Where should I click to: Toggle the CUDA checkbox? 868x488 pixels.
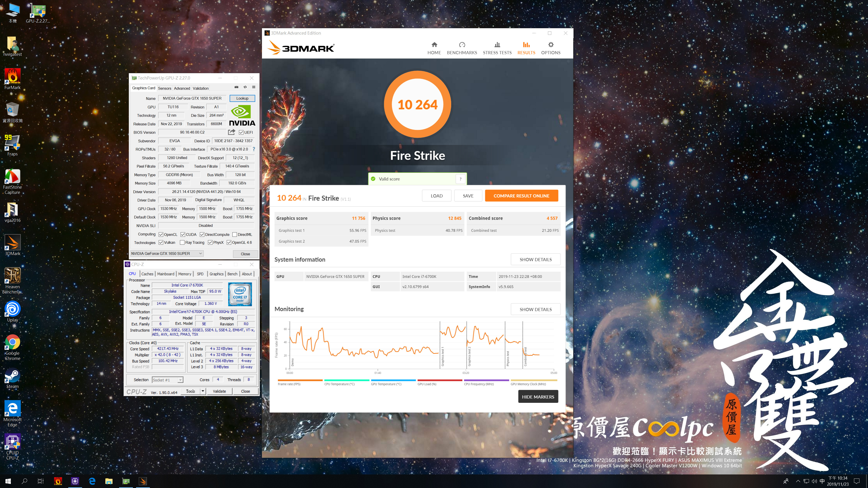183,235
